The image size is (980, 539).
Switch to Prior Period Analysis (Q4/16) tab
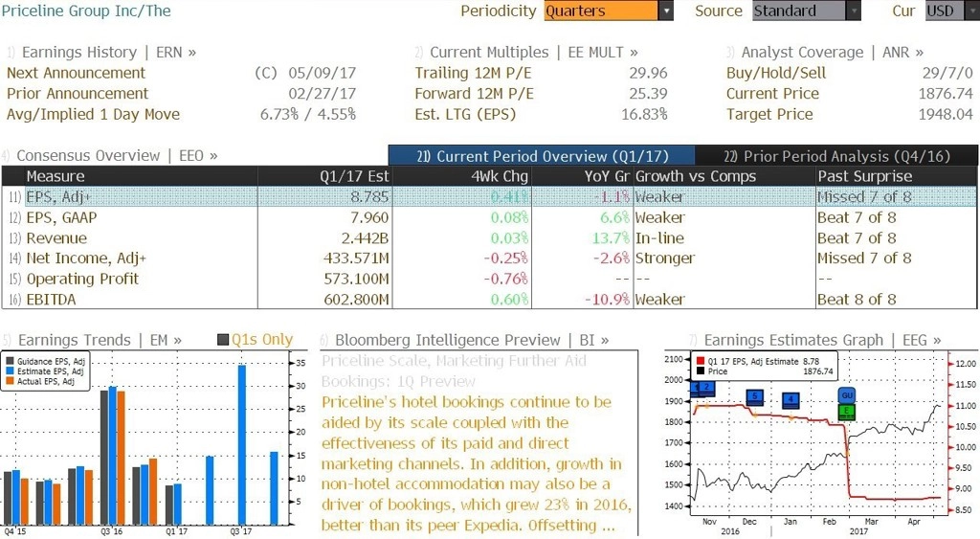tap(836, 156)
